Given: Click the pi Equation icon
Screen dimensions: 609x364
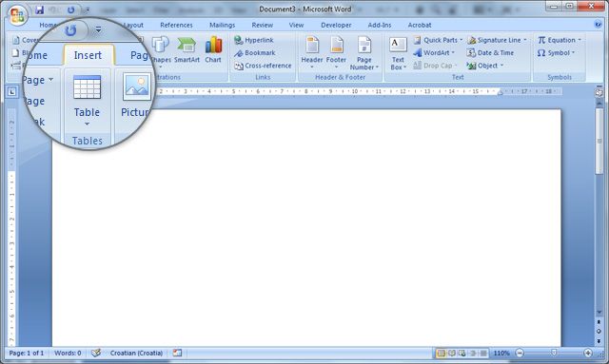Looking at the screenshot, I should pos(541,40).
